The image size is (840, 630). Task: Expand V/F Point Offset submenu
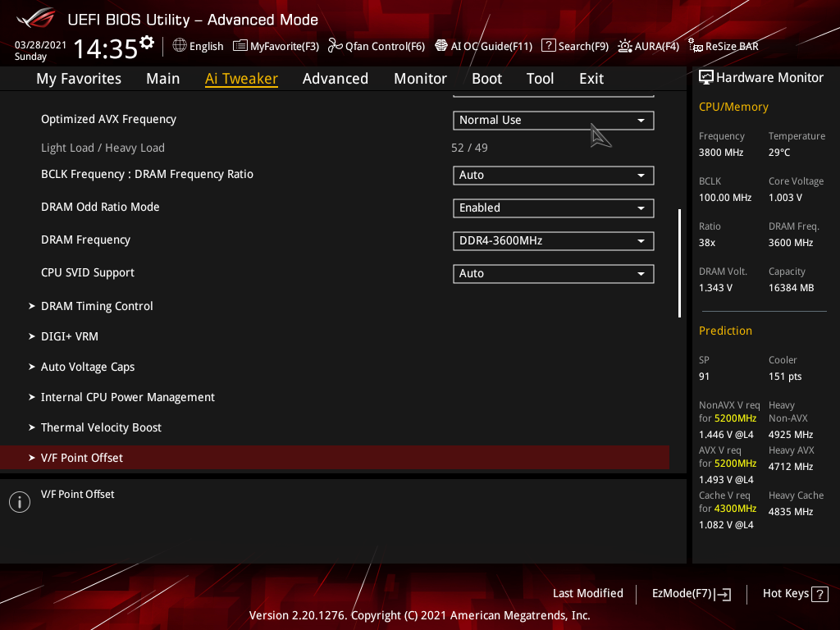pos(335,458)
